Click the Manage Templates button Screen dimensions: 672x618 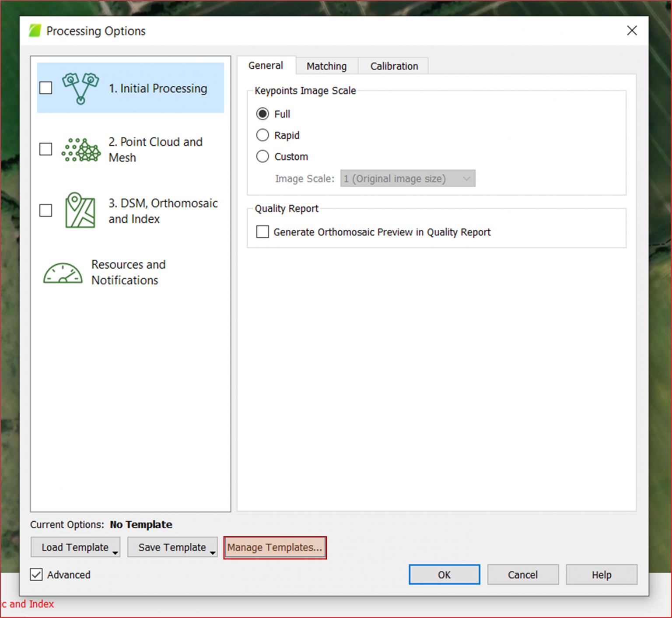coord(275,547)
